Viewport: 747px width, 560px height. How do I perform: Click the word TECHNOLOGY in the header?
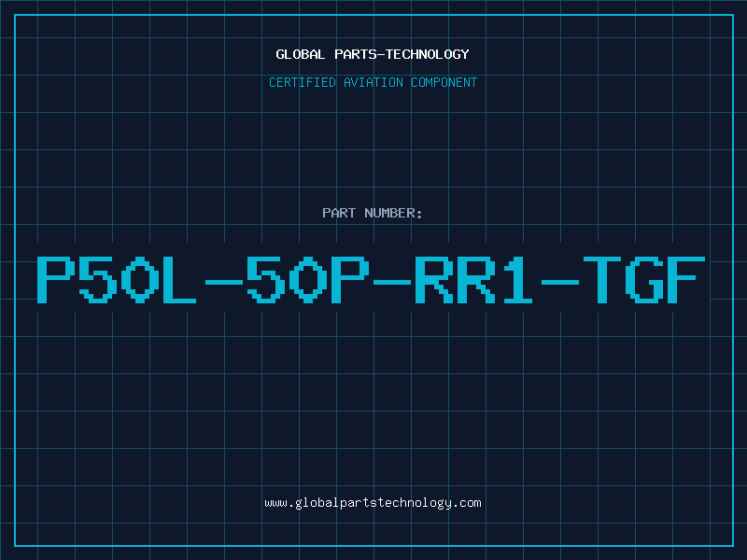pos(428,54)
